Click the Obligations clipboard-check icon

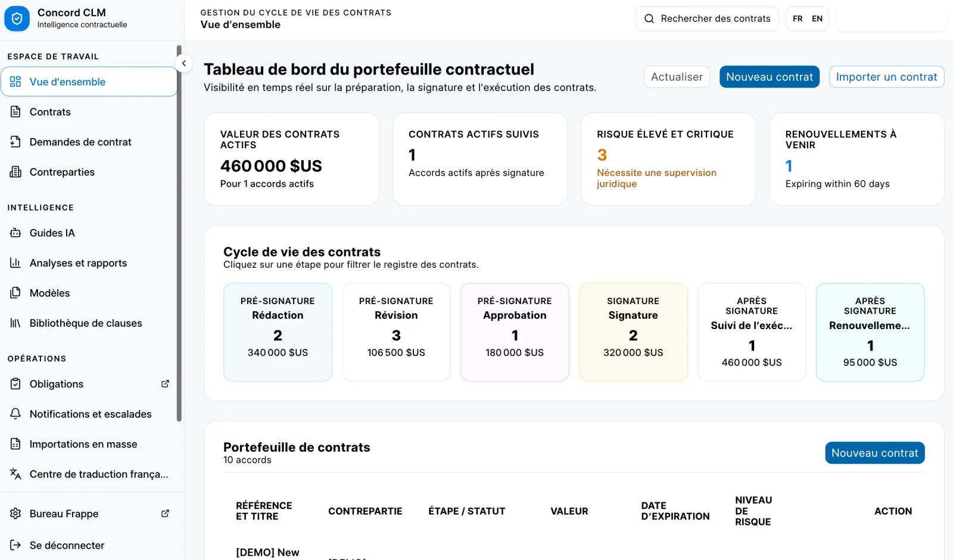pyautogui.click(x=15, y=384)
